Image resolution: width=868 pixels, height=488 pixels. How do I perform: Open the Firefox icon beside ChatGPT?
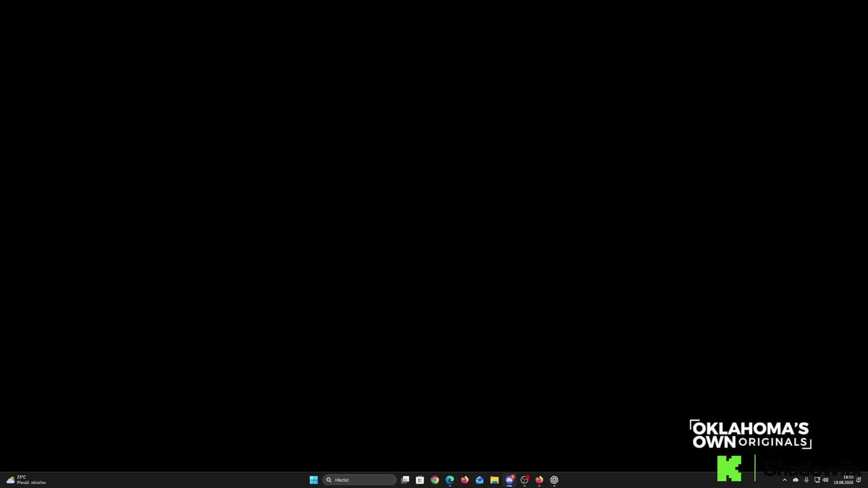click(x=539, y=480)
